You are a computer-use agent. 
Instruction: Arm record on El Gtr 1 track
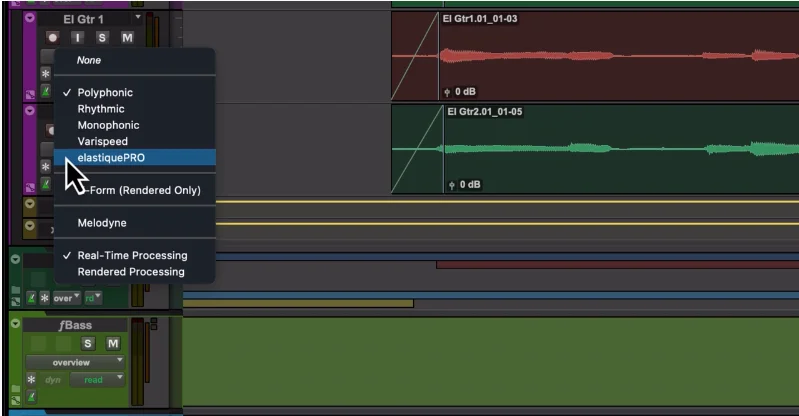click(52, 37)
